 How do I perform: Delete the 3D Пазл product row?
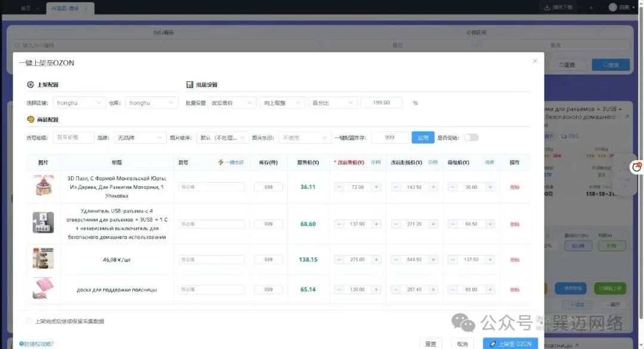point(515,187)
